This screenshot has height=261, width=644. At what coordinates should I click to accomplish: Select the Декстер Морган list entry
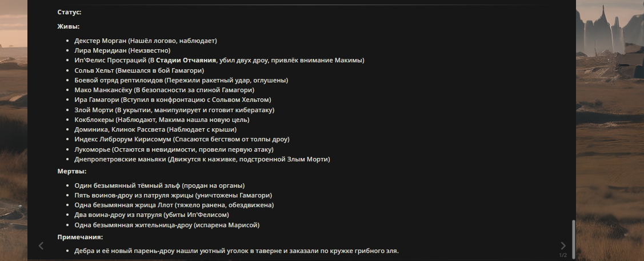pyautogui.click(x=146, y=41)
